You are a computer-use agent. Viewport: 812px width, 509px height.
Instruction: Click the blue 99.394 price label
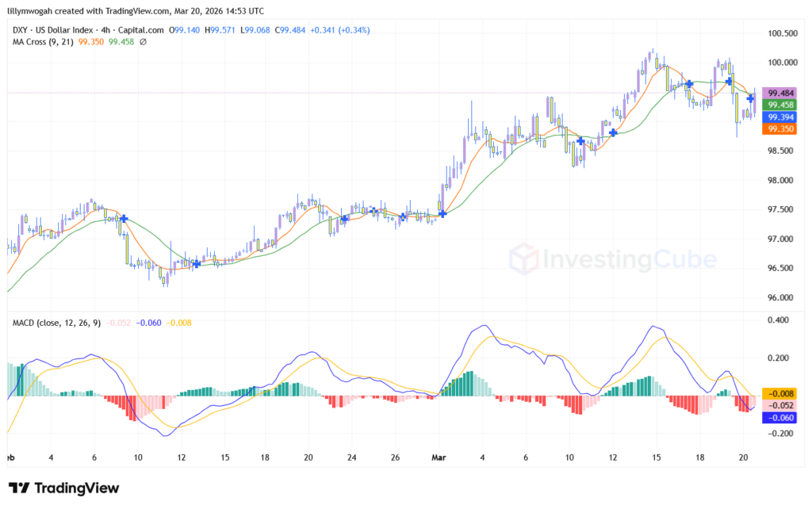(x=777, y=117)
